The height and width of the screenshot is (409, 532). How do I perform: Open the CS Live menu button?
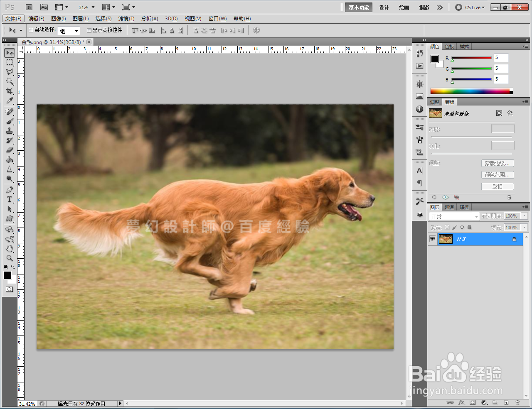coord(470,7)
